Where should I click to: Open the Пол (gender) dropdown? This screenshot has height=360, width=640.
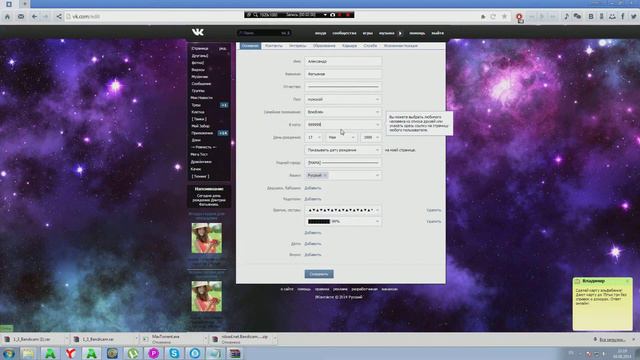click(x=343, y=99)
